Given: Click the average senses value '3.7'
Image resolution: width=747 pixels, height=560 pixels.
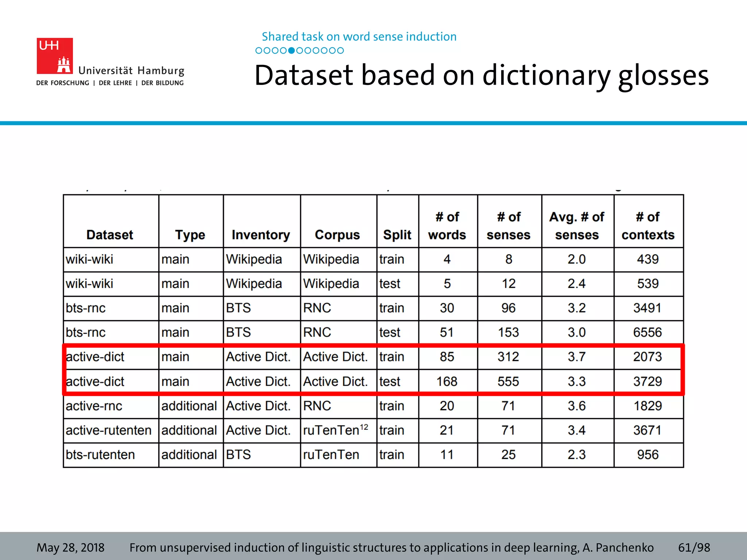Looking at the screenshot, I should (x=577, y=357).
